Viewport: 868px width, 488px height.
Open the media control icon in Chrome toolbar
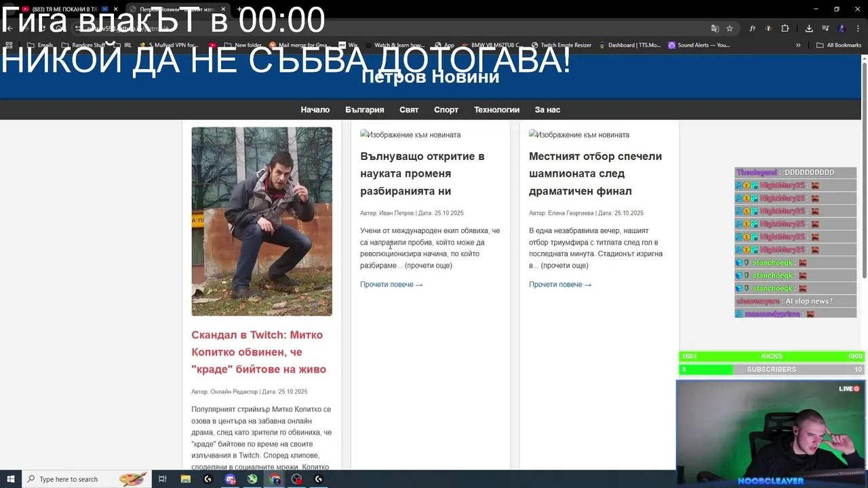(x=825, y=28)
